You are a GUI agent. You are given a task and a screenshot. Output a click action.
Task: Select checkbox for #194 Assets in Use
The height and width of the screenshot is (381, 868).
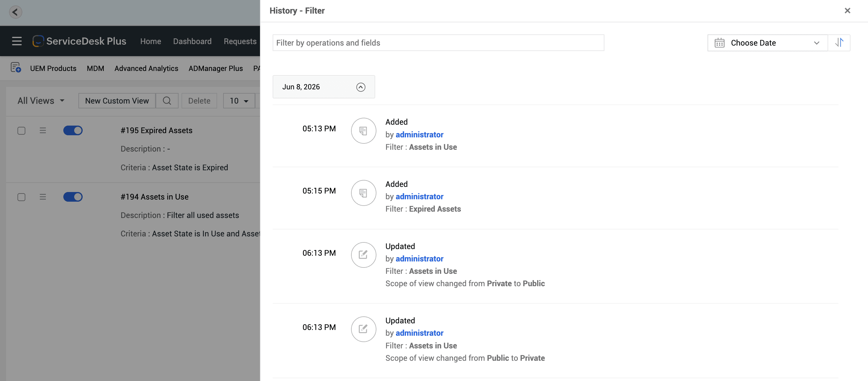(21, 197)
